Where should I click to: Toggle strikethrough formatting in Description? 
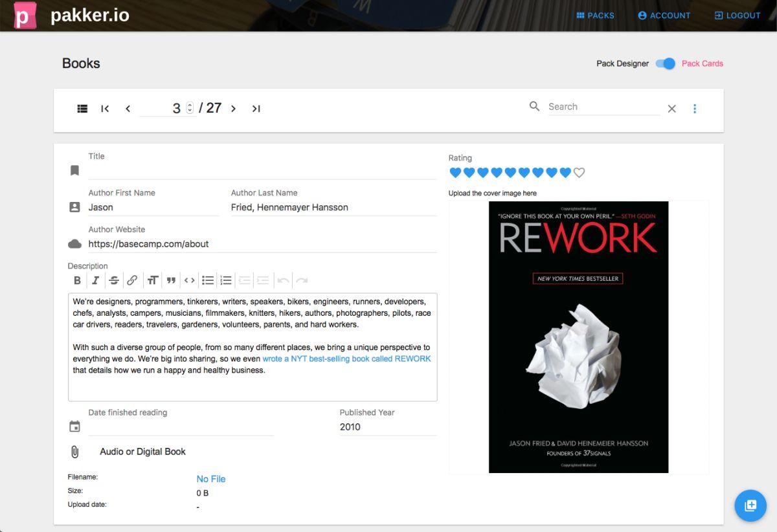click(114, 280)
